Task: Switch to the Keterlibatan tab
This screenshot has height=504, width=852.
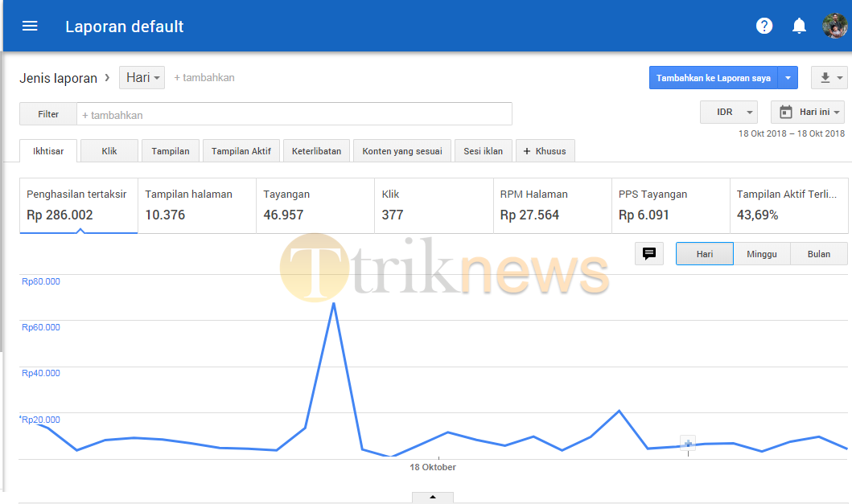Action: 316,151
